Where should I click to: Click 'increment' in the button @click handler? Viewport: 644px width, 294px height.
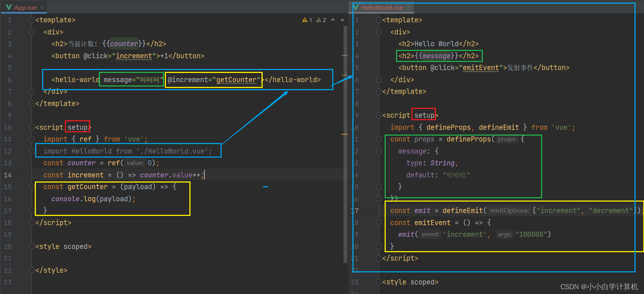pyautogui.click(x=134, y=56)
